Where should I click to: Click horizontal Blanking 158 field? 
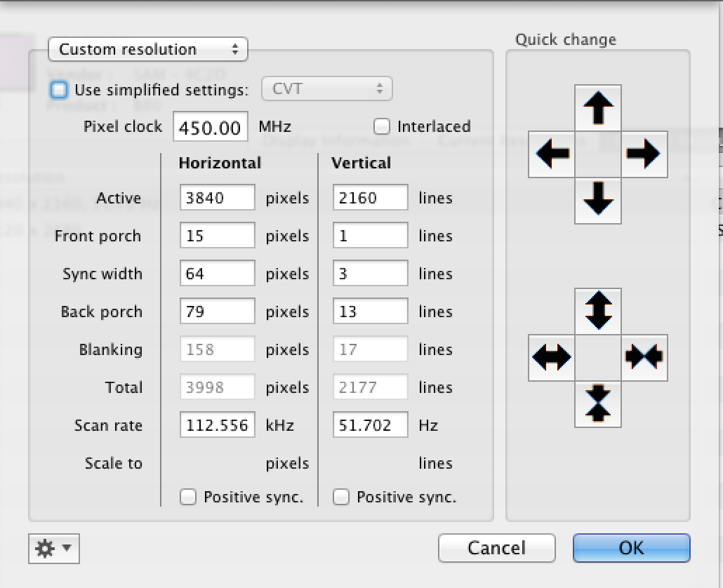[217, 349]
